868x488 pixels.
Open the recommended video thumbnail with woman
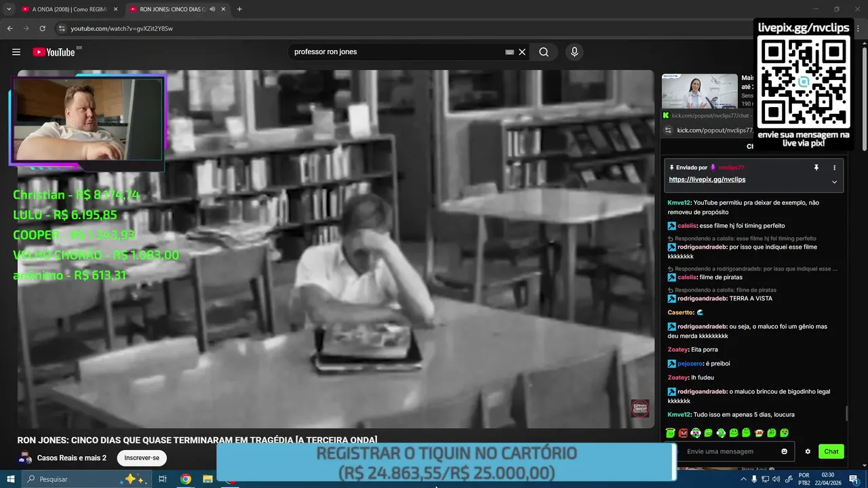(699, 91)
